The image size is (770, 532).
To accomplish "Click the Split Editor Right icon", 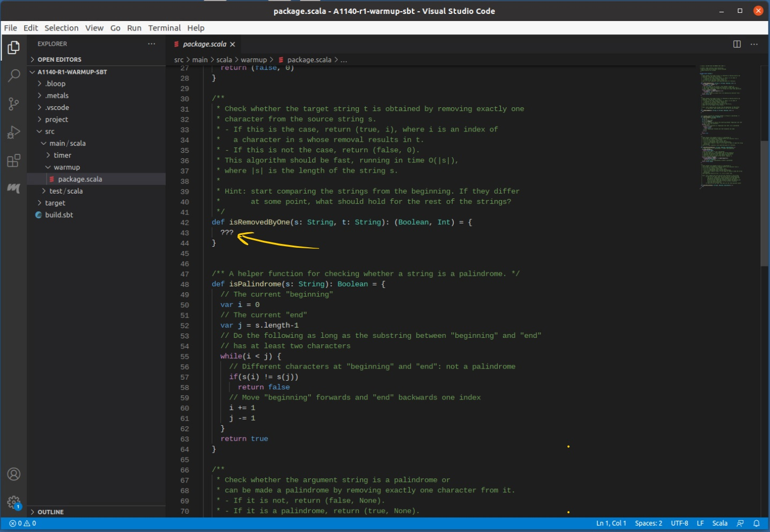I will (737, 44).
